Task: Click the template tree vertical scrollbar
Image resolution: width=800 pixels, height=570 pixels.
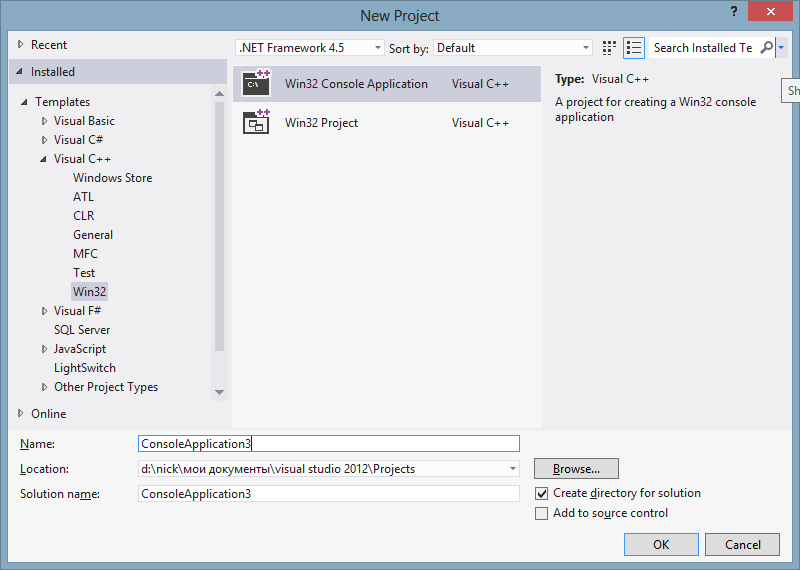Action: (x=219, y=227)
